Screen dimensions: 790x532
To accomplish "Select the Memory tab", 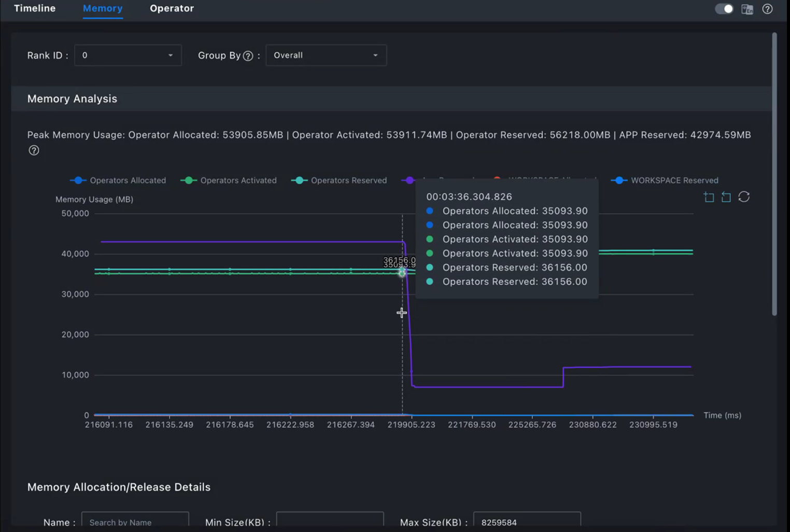I will click(103, 8).
